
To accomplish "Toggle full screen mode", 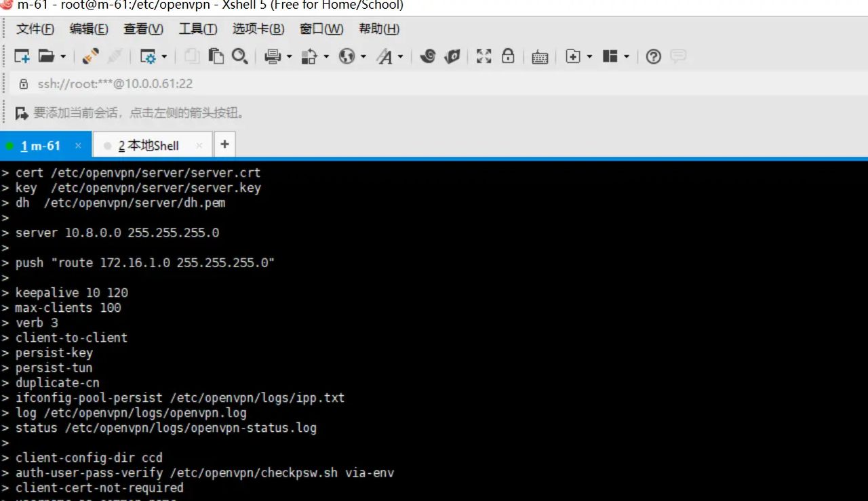I will point(484,56).
